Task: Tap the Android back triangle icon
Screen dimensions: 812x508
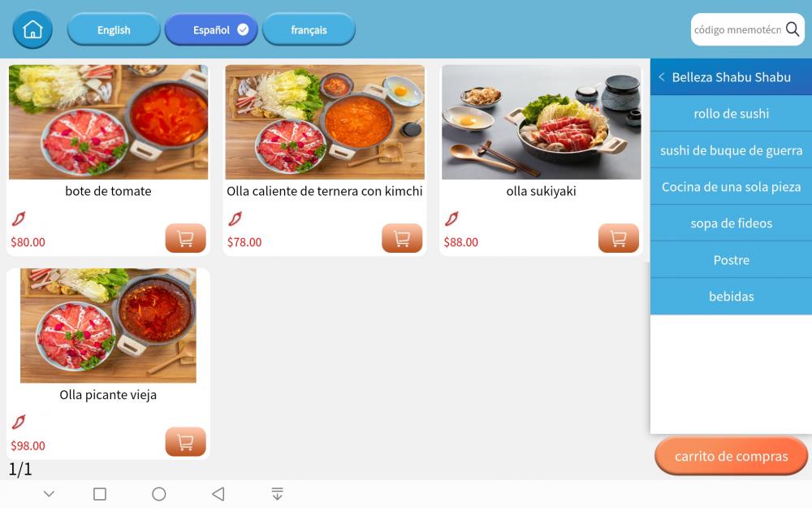Action: coord(218,494)
